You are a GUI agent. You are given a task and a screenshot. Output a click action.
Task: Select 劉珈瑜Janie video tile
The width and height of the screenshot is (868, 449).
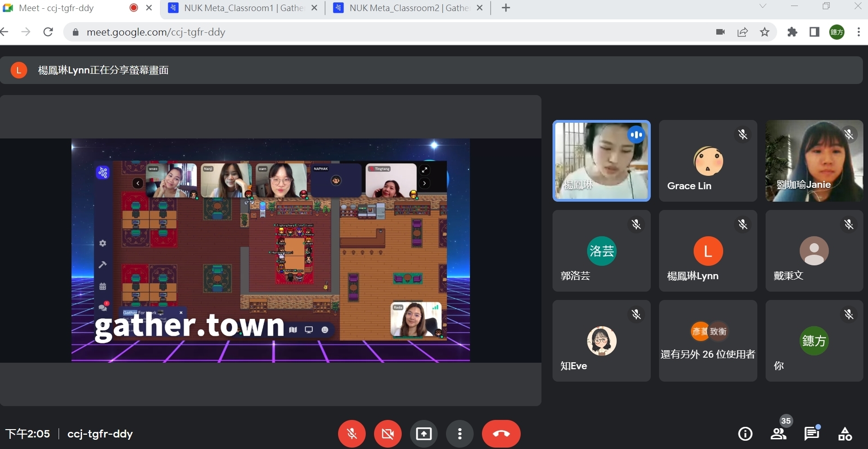click(x=814, y=161)
